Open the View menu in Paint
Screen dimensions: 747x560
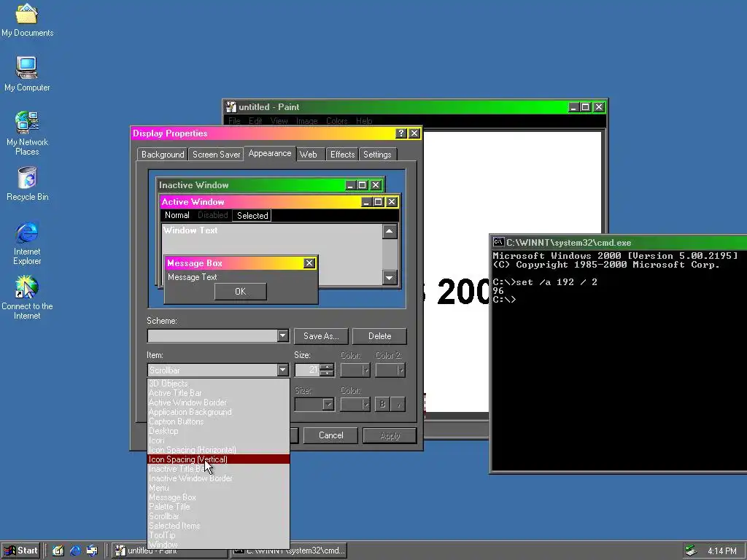(x=279, y=121)
